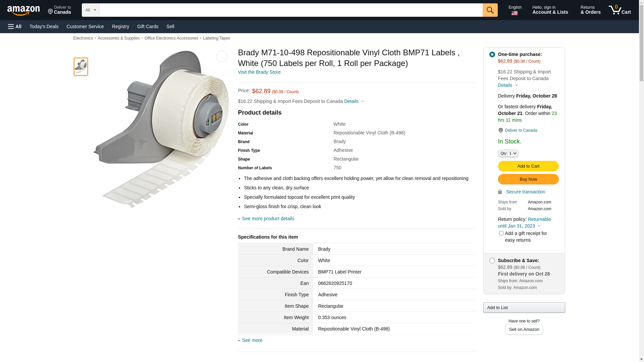The image size is (644, 362).
Task: Open the quantity dropdown
Action: (508, 153)
